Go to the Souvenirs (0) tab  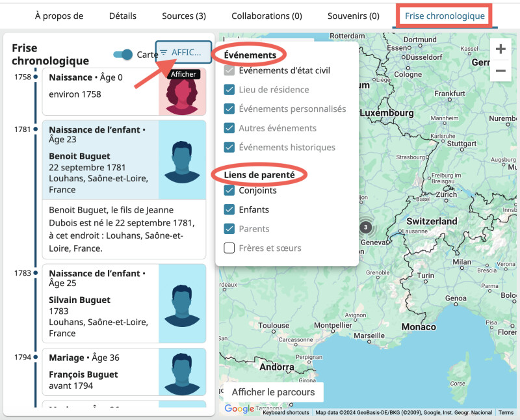353,16
